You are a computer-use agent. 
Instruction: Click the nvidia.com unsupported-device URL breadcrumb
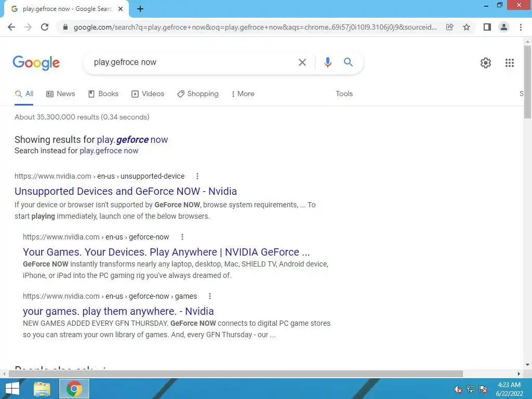99,176
